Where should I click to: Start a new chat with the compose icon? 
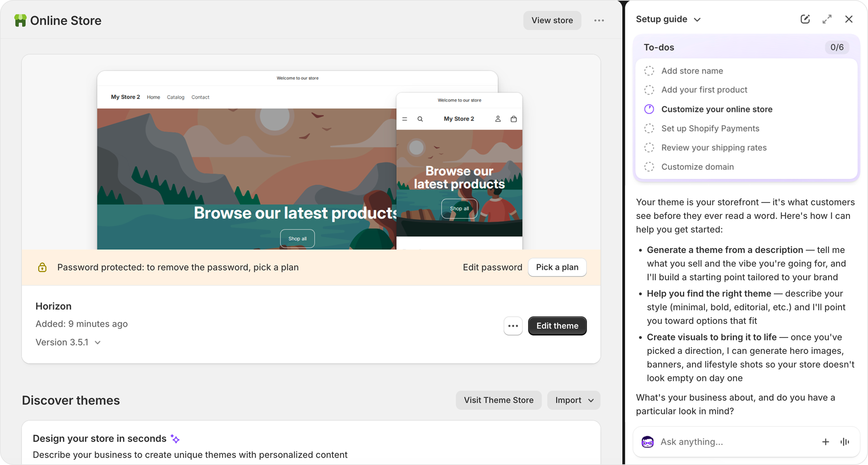[805, 19]
